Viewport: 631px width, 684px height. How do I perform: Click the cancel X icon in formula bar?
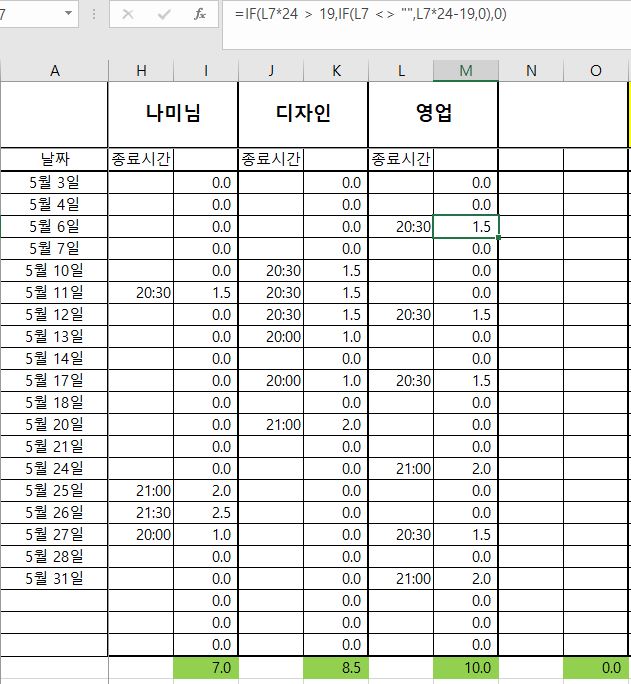click(x=128, y=14)
